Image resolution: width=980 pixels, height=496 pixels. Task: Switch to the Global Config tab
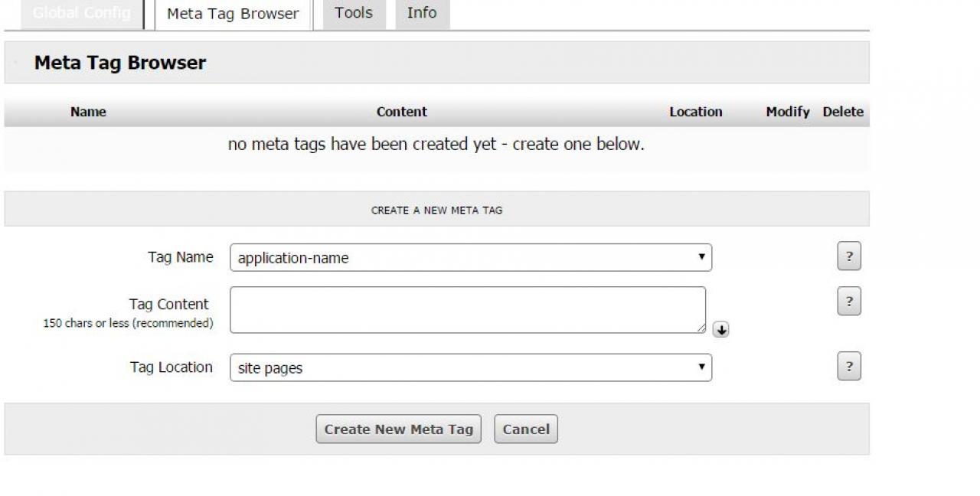tap(82, 14)
